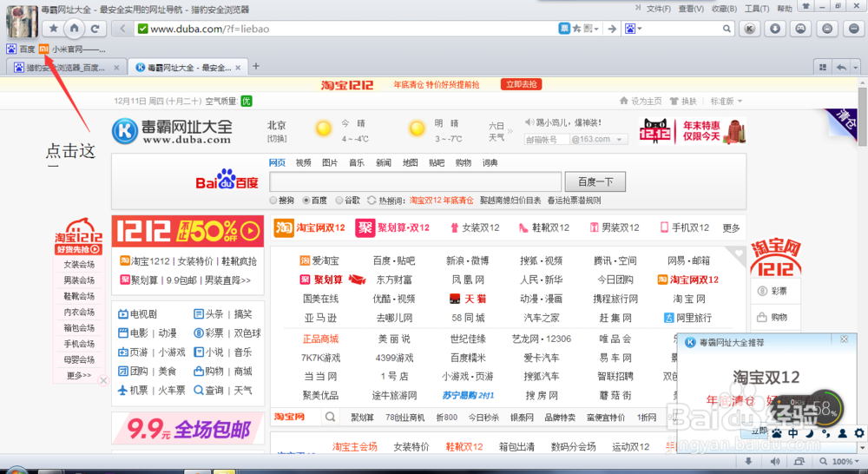This screenshot has height=474, width=868.
Task: Open the game controller toolbar button
Action: tap(801, 29)
